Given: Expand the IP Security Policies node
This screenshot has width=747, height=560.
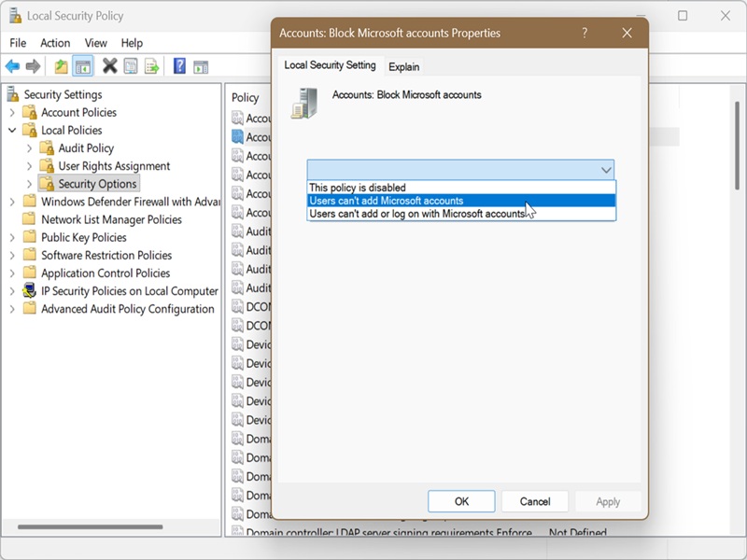Looking at the screenshot, I should click(12, 291).
